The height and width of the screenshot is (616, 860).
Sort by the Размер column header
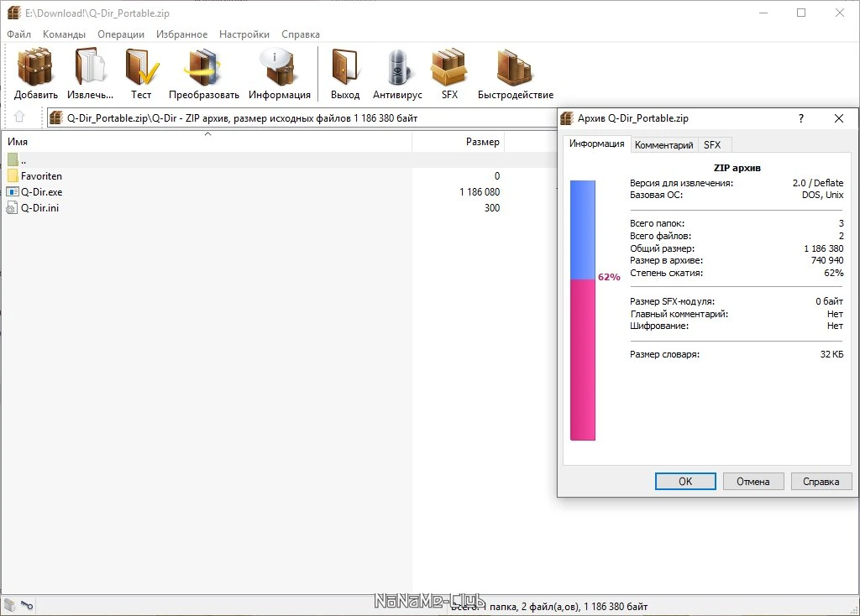coord(458,141)
